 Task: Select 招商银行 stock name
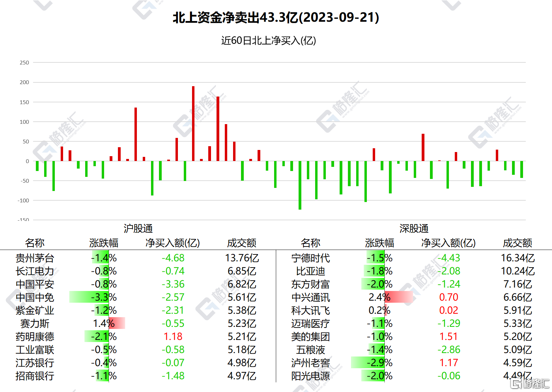[x=35, y=376]
